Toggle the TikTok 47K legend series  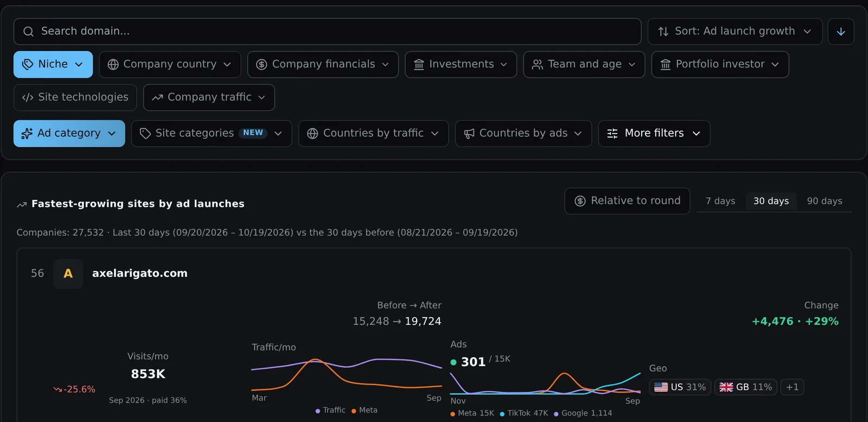tap(524, 413)
